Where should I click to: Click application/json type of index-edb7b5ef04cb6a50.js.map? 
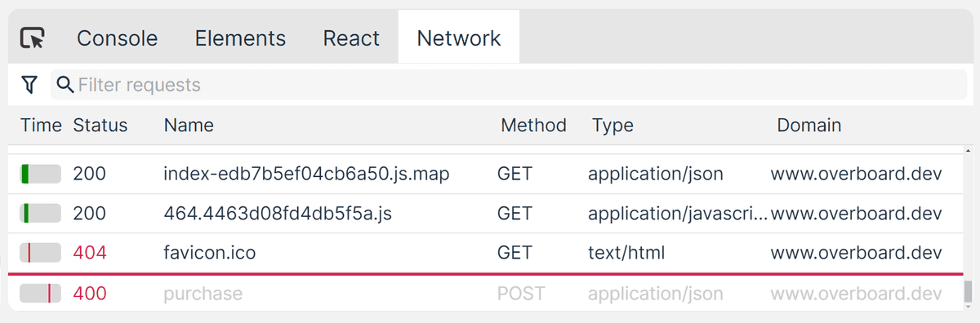tap(655, 174)
